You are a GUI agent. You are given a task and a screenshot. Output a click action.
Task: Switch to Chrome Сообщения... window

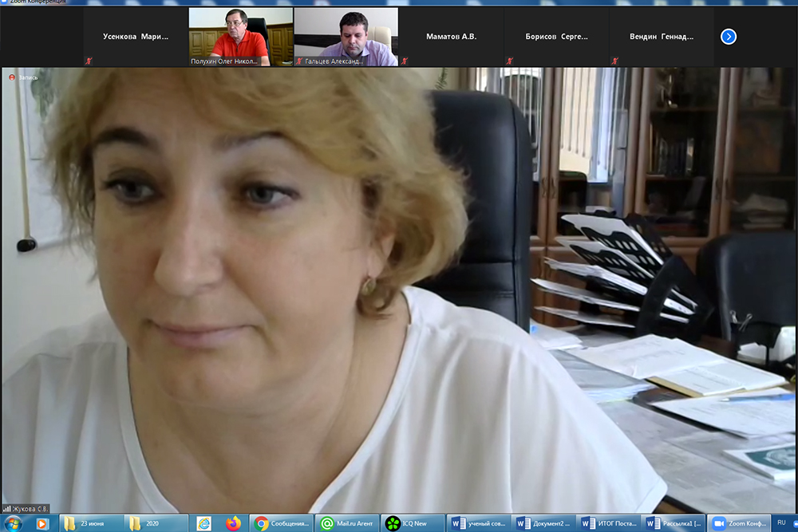pos(282,523)
